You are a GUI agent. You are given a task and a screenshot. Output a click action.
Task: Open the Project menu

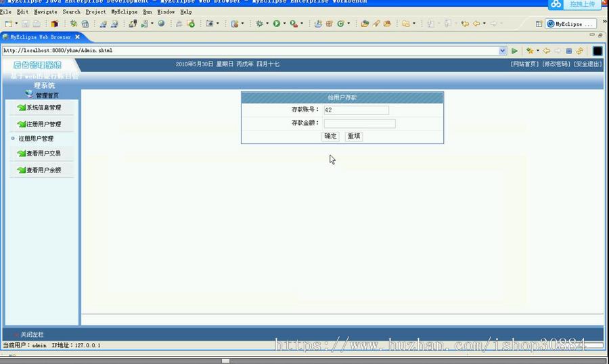coord(95,12)
